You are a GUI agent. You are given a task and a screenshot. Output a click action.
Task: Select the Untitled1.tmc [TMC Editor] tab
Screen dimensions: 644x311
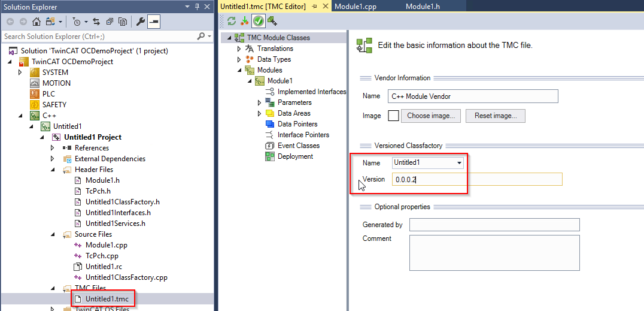pyautogui.click(x=263, y=7)
